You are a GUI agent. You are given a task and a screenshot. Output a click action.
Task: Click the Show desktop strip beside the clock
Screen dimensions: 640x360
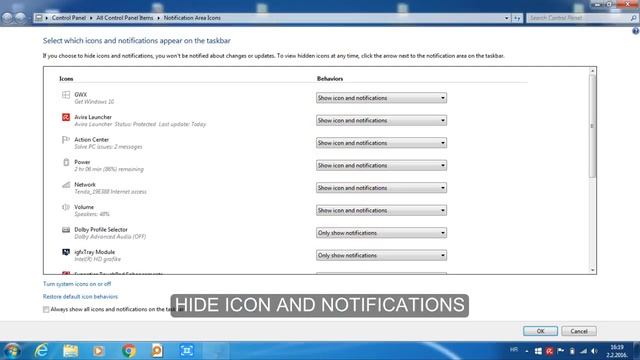tap(636, 351)
